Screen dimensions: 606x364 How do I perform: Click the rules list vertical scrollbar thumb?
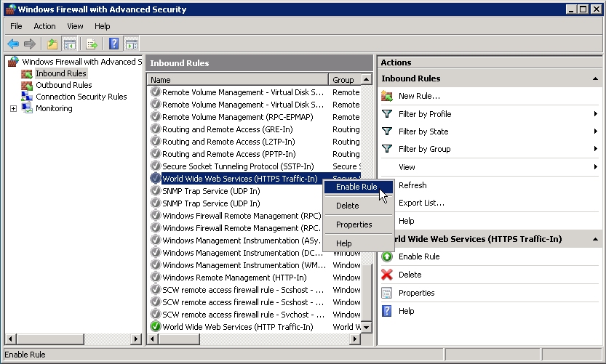(x=366, y=293)
